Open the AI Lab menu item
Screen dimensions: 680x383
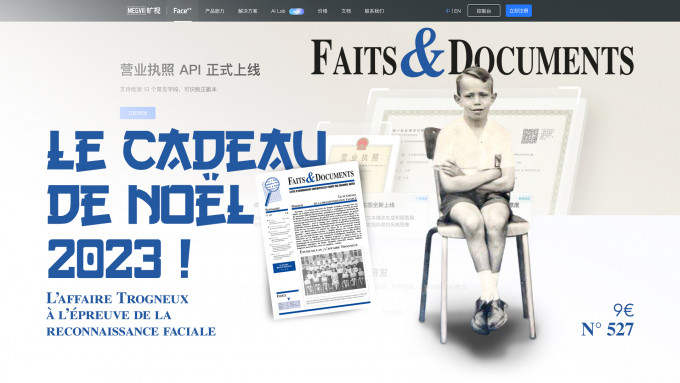pyautogui.click(x=278, y=11)
